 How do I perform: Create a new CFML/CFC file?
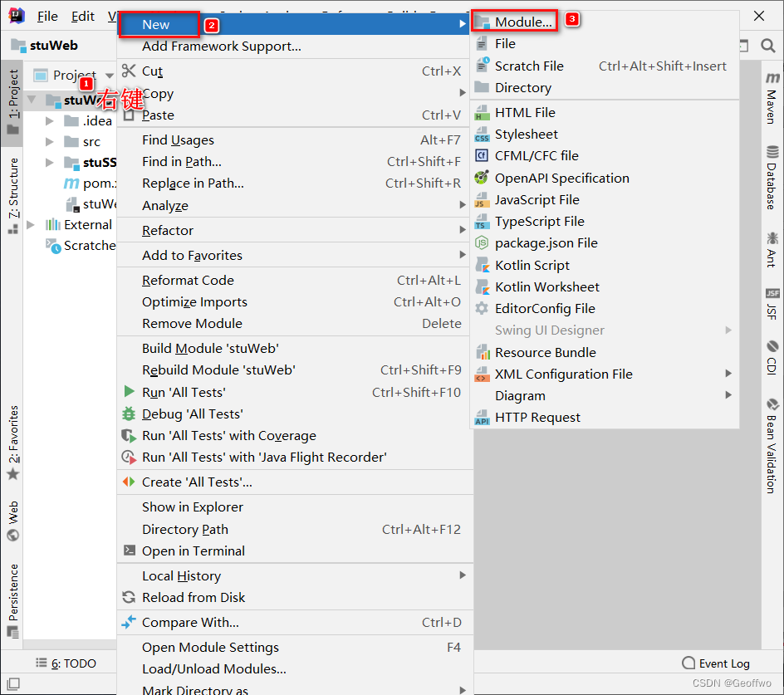click(605, 156)
